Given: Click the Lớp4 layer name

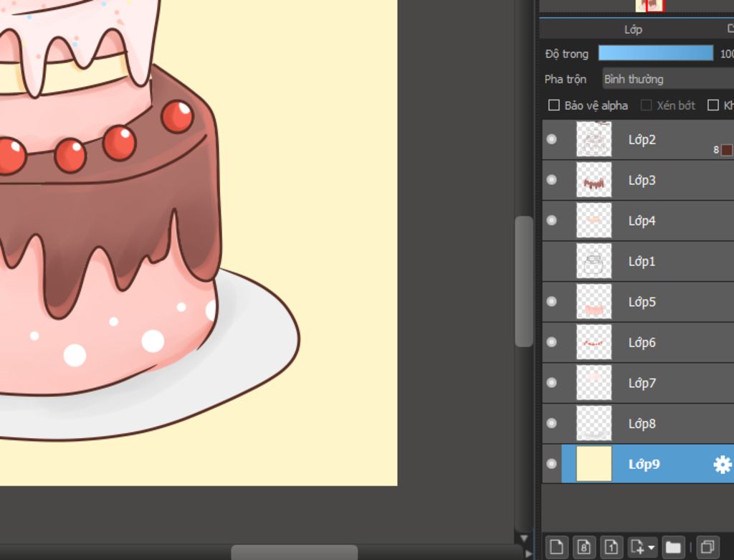Looking at the screenshot, I should (642, 221).
